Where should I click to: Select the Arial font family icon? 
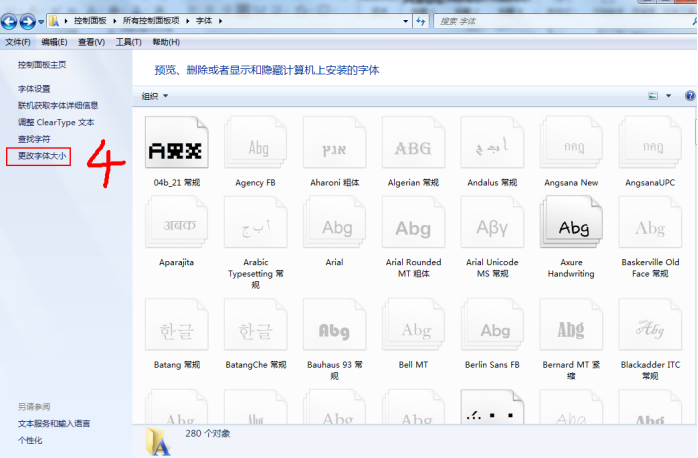point(334,222)
